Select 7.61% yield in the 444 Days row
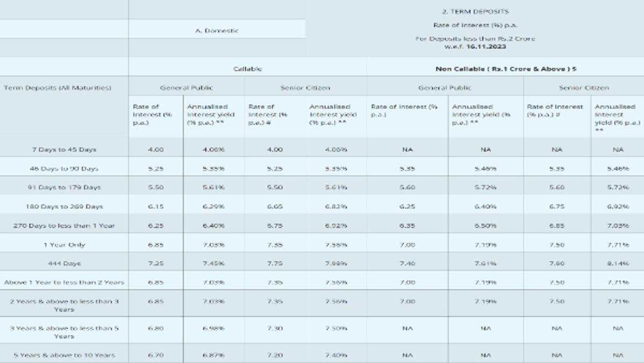 pos(485,264)
